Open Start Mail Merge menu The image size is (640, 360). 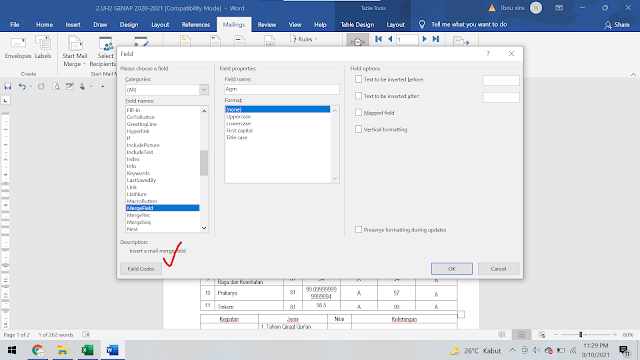pyautogui.click(x=74, y=52)
